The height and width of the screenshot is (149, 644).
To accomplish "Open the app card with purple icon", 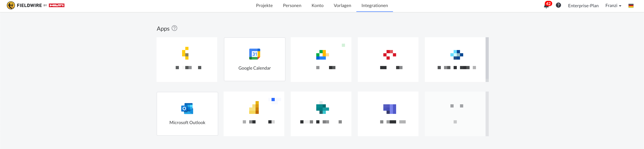I will pos(388,114).
